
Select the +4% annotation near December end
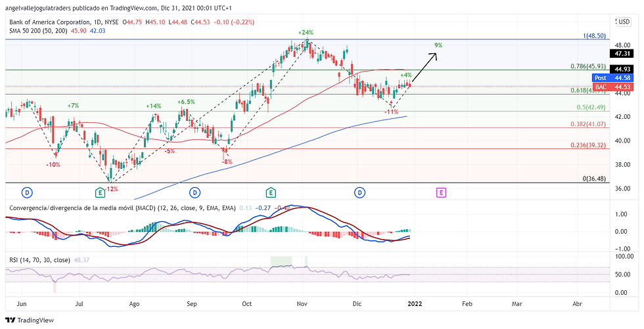[x=406, y=75]
